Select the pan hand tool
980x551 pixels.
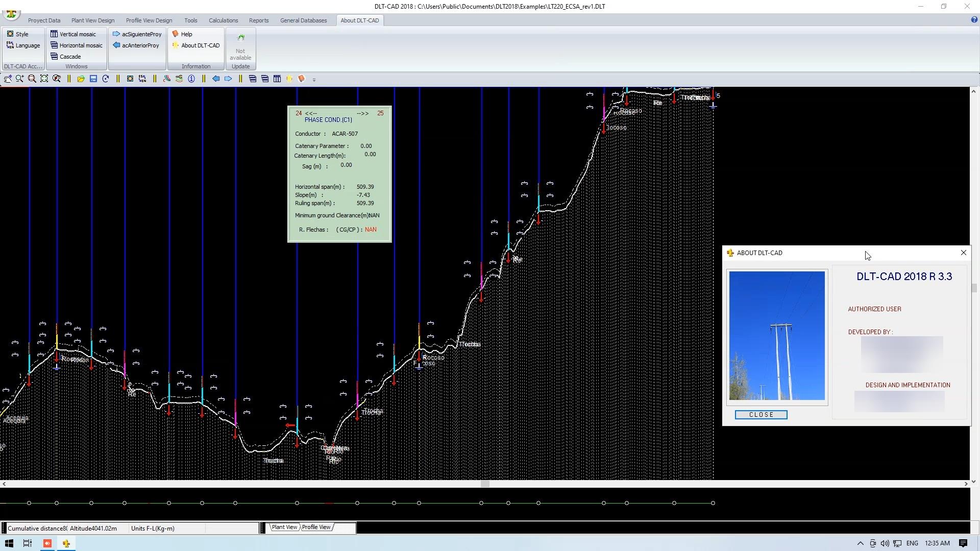[x=8, y=79]
